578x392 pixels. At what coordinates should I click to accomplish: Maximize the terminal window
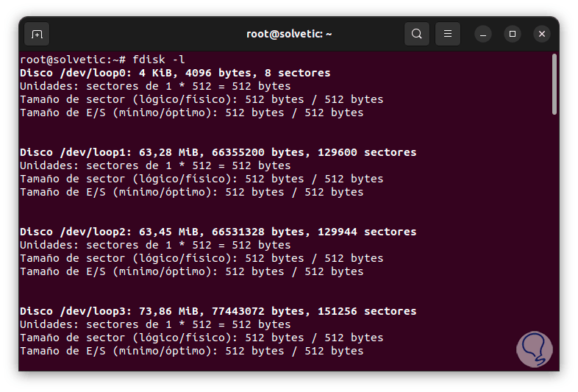click(x=513, y=34)
